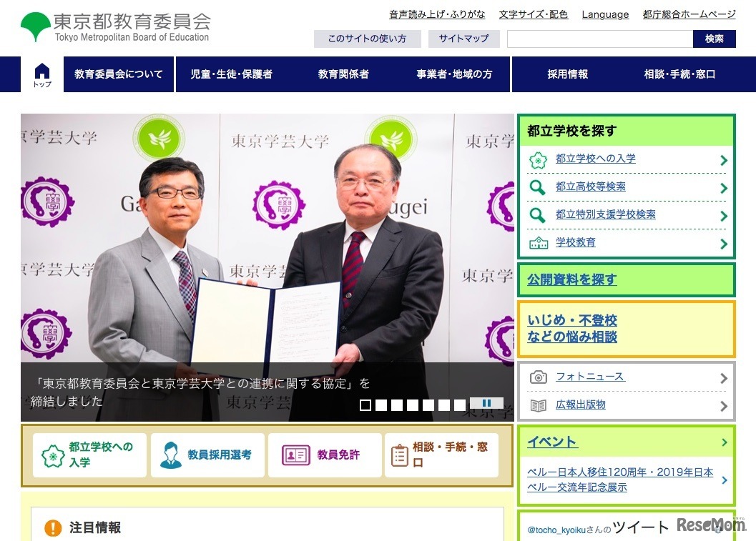
Task: Click the clipboard icon on 相談・手続・窓口 button
Action: (399, 455)
